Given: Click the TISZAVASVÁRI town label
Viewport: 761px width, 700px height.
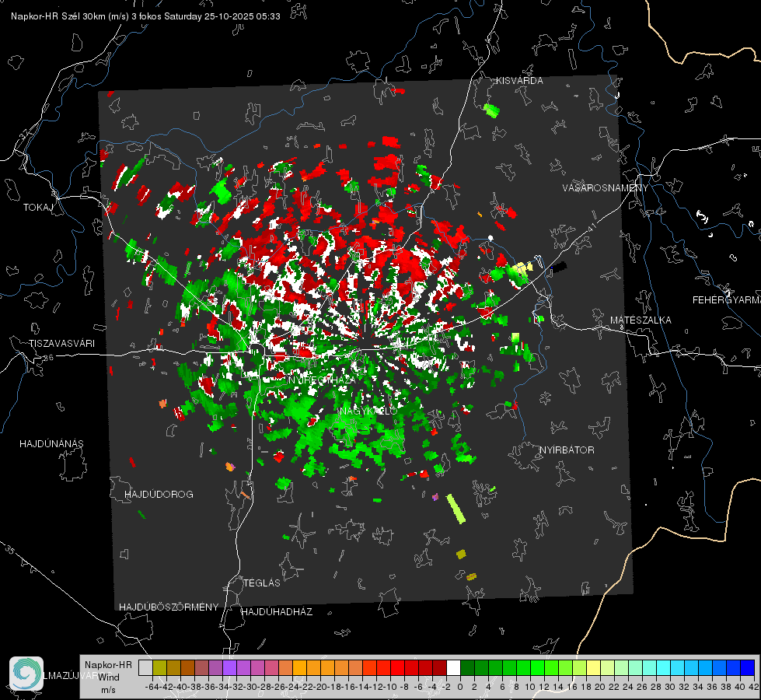Looking at the screenshot, I should pos(62,344).
